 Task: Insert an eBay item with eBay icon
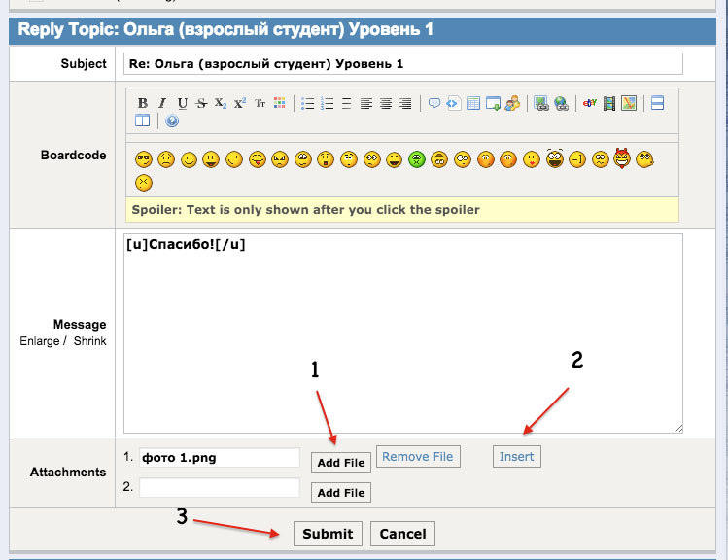click(590, 103)
